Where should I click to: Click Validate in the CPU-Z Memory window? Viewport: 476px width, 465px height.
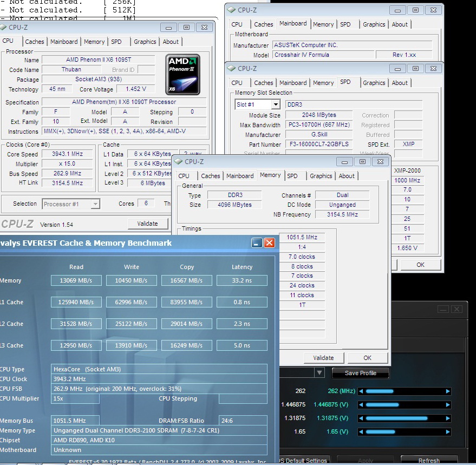(324, 358)
